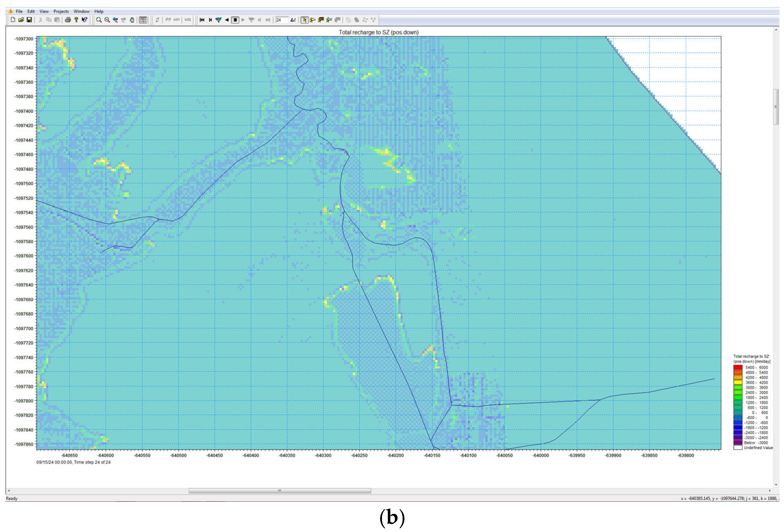
Task: Expand the Help menu
Action: point(99,11)
